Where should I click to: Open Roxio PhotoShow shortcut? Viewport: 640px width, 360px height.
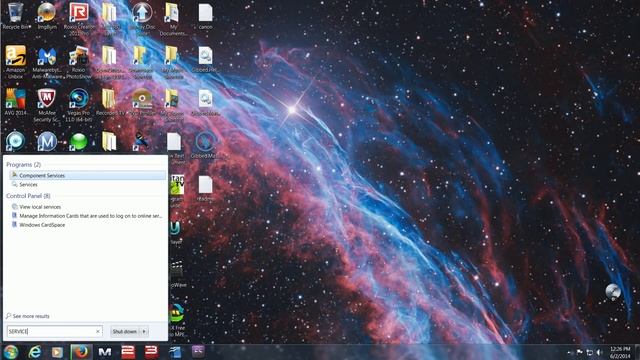[78, 62]
